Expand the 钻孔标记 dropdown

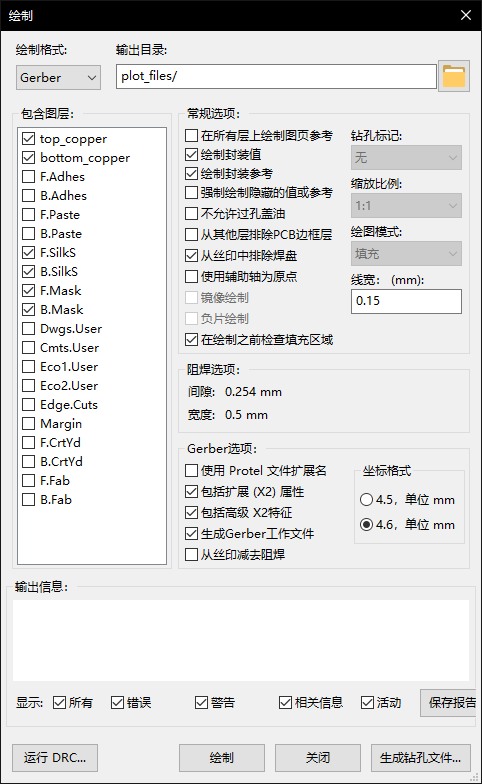(406, 158)
